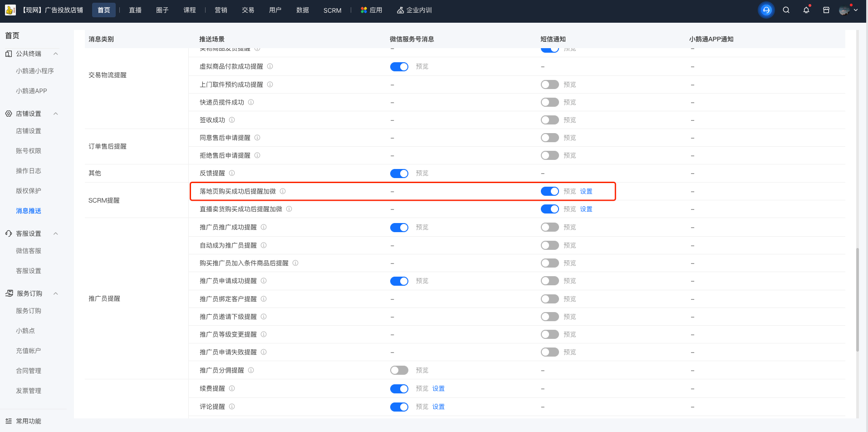Show info tooltip for 快递员揽件成功
868x432 pixels.
251,102
